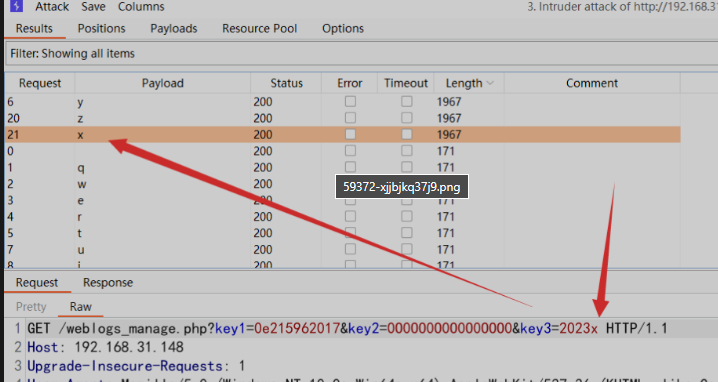The width and height of the screenshot is (718, 382).
Task: Sort by the Request column header
Action: click(x=40, y=83)
